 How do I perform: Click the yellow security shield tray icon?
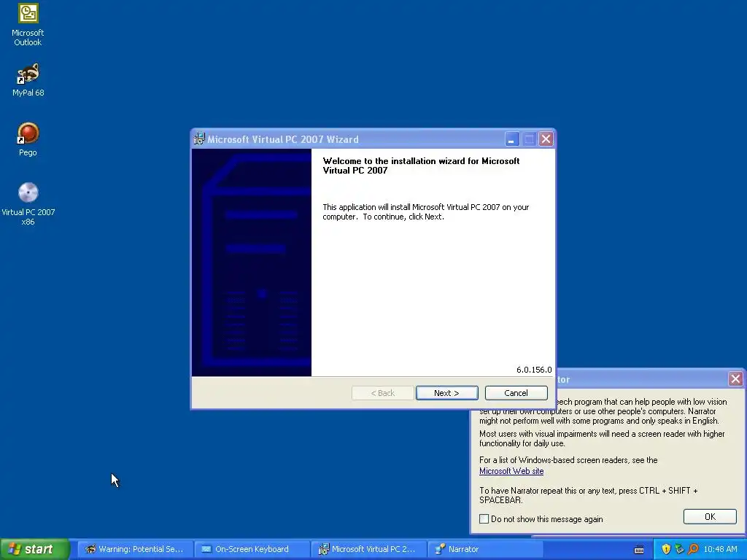coord(666,549)
